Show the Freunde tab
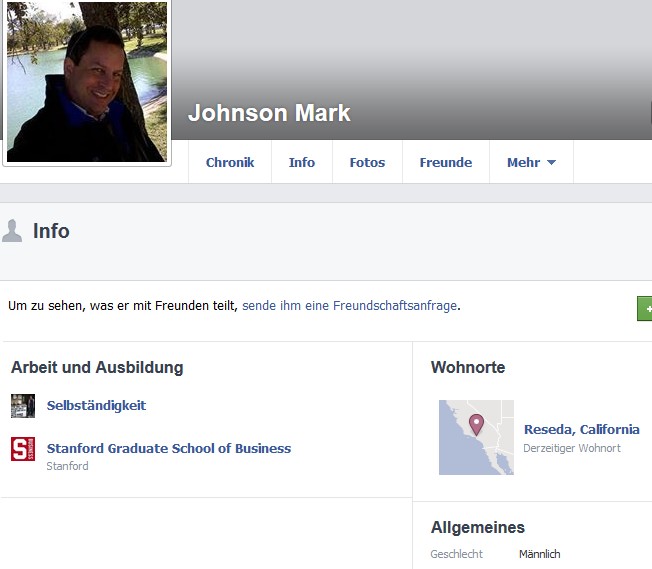652x569 pixels. click(446, 162)
